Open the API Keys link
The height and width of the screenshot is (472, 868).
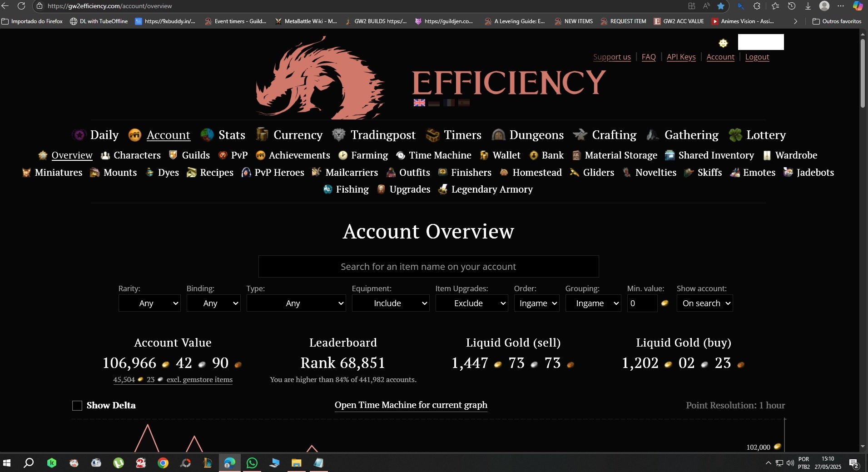point(681,57)
